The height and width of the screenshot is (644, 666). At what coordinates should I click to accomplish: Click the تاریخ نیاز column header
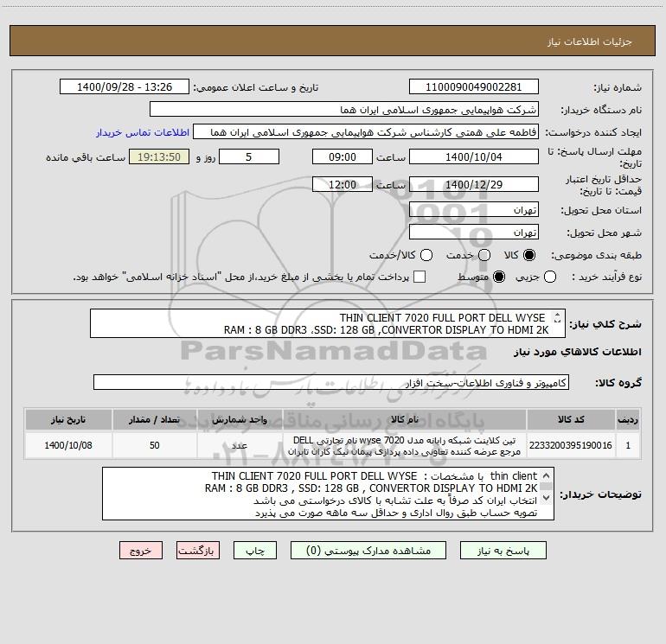[x=68, y=419]
